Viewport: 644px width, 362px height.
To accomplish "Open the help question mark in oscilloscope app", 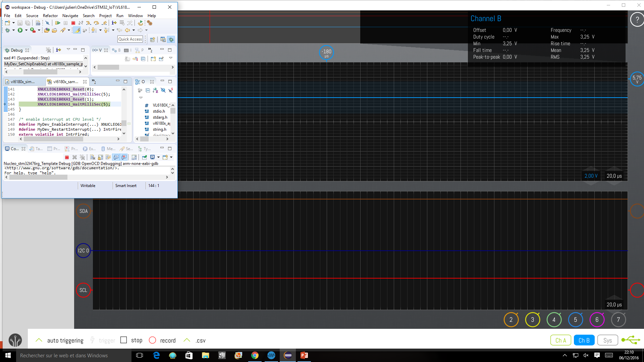I will point(637,19).
